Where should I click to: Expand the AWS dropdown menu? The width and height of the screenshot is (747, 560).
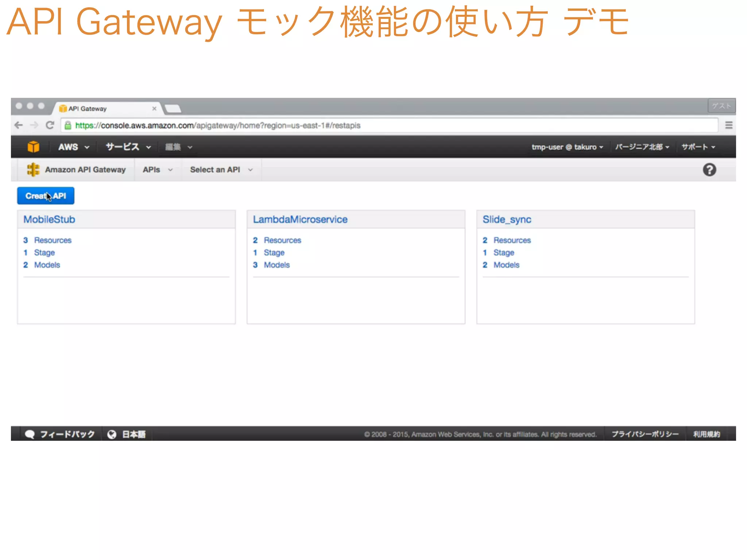74,147
